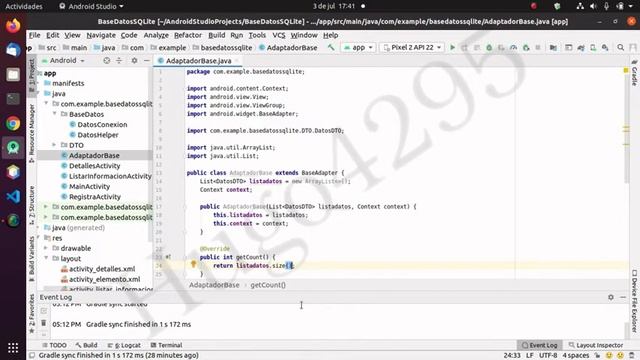Select RegistraActivity in project tree
This screenshot has width=640, height=360.
tap(95, 197)
